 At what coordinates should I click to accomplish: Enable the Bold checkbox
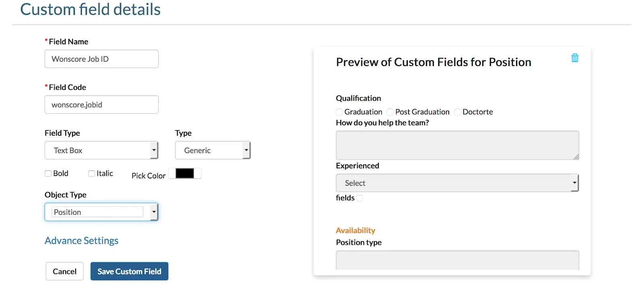[48, 174]
